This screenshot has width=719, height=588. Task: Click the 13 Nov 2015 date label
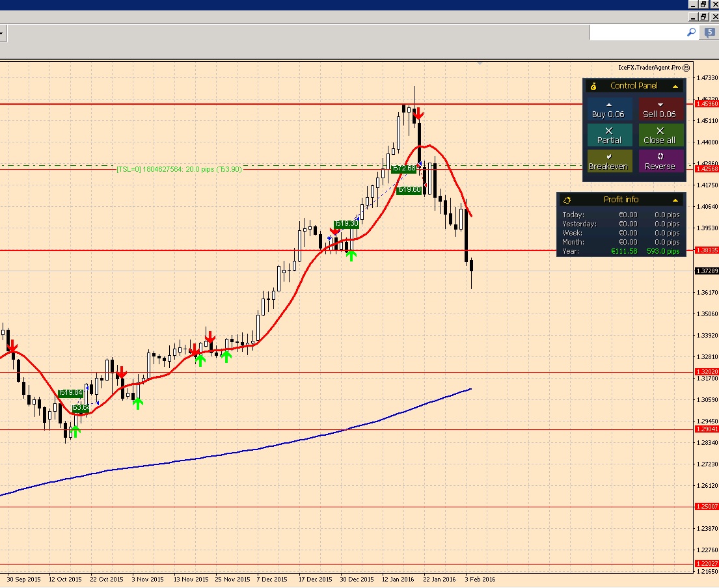(191, 580)
